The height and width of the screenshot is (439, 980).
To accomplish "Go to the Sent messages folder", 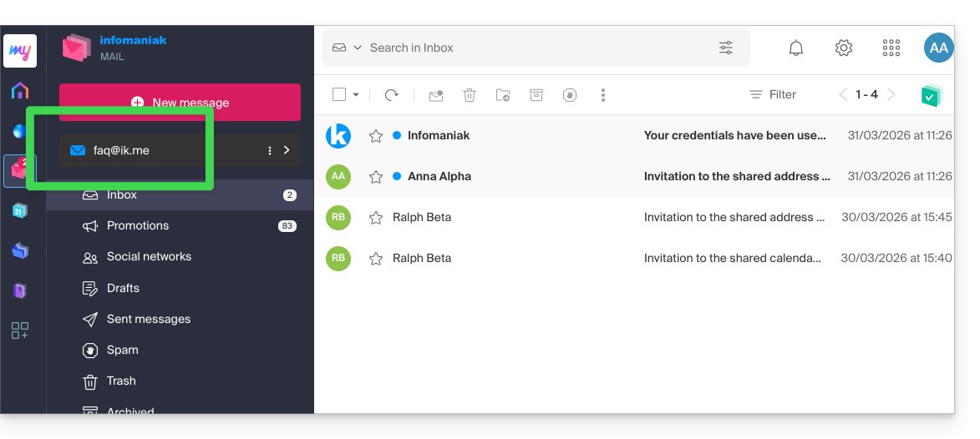I will [x=148, y=319].
